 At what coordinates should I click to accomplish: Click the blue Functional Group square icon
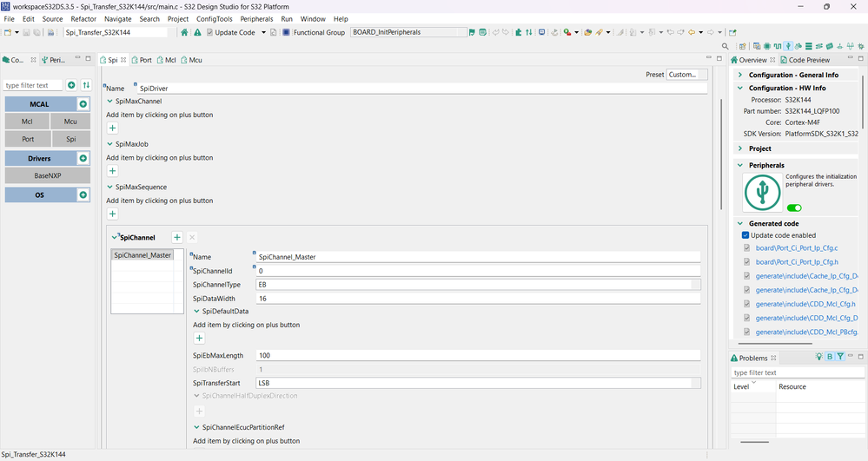286,32
